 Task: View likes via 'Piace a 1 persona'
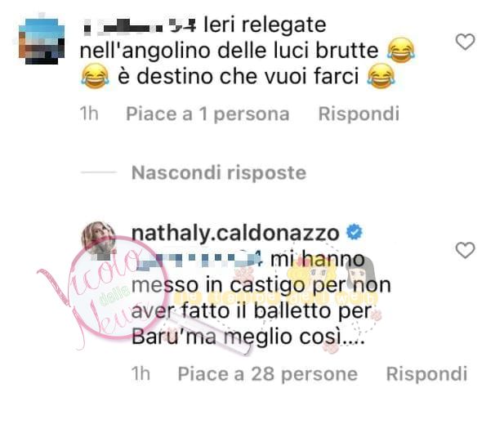207,114
